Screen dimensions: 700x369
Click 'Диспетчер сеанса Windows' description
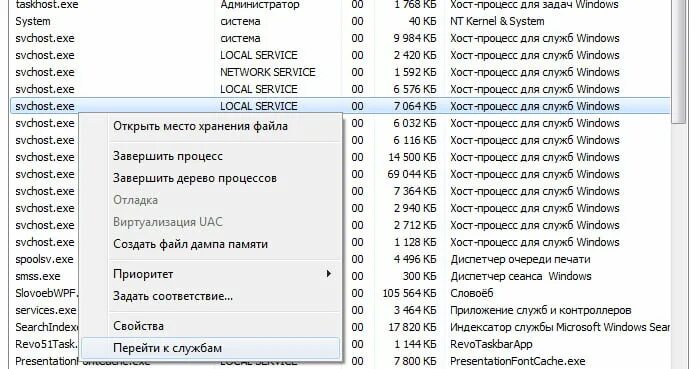coord(521,276)
